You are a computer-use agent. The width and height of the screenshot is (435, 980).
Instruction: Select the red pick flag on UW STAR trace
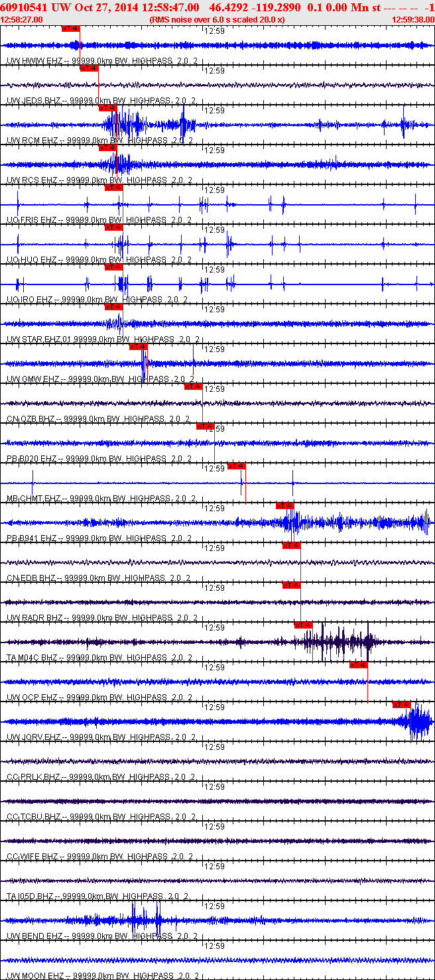tap(114, 307)
